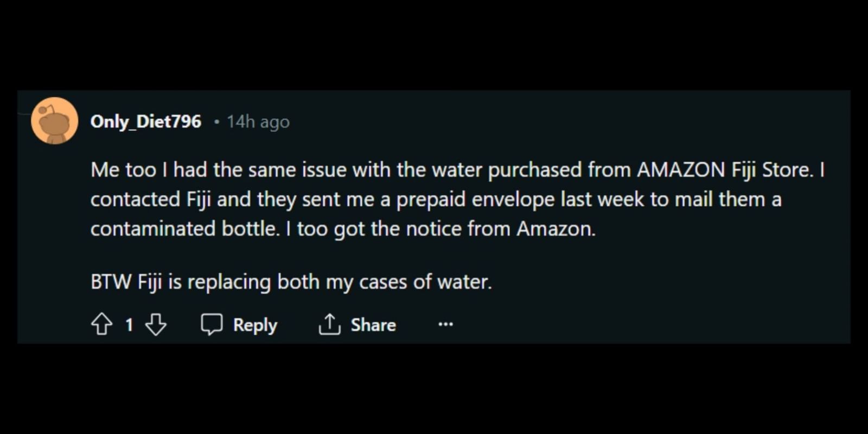The width and height of the screenshot is (868, 434).
Task: Click the Reply speech bubble icon
Action: tap(213, 324)
